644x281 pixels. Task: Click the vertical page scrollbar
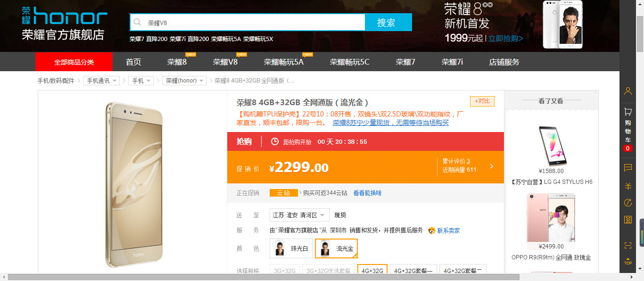640,33
